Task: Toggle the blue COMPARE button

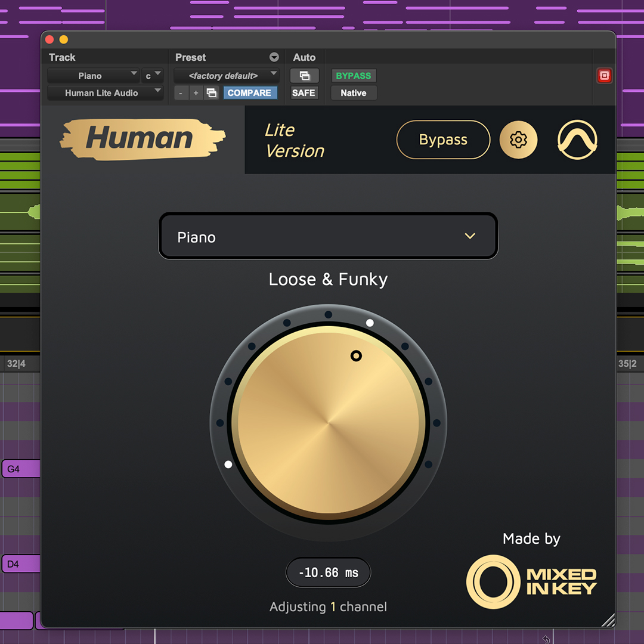Action: (x=250, y=93)
